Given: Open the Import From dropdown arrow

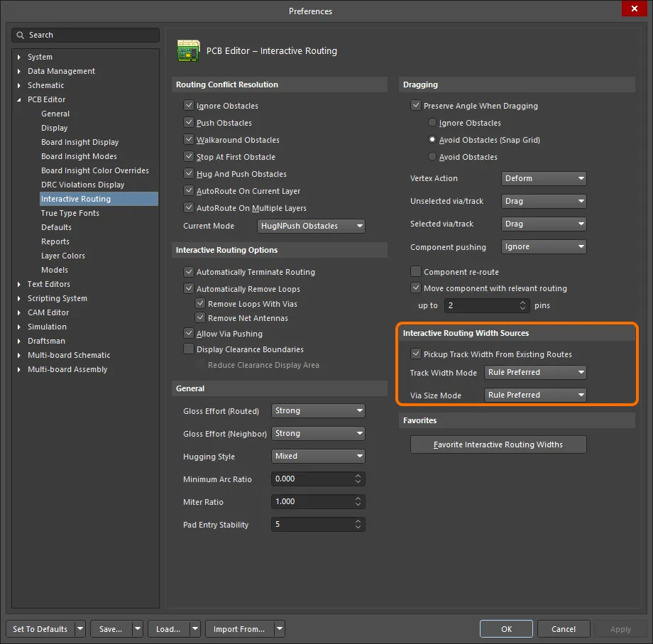Looking at the screenshot, I should 280,628.
